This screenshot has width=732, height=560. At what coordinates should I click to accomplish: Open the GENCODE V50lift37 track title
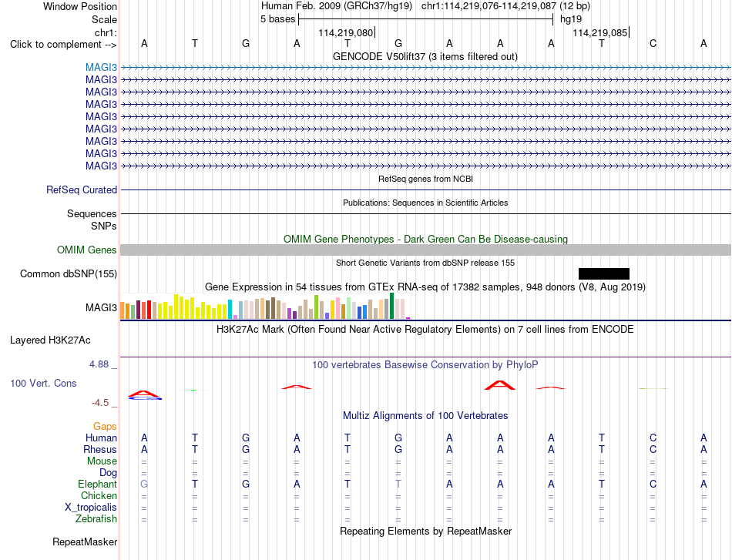click(x=425, y=56)
